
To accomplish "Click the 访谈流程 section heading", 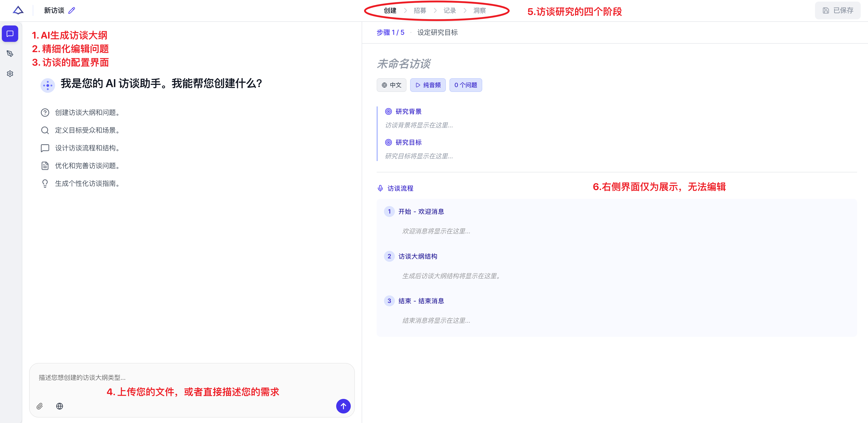I will (400, 188).
